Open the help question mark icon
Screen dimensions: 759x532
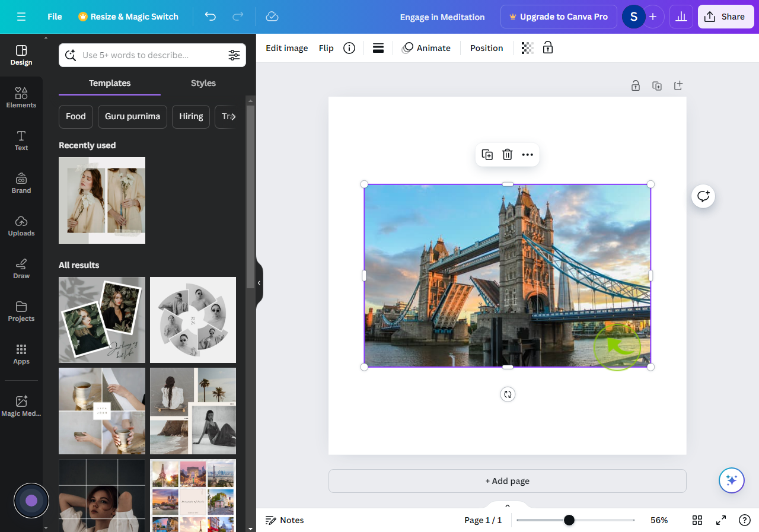pyautogui.click(x=745, y=520)
